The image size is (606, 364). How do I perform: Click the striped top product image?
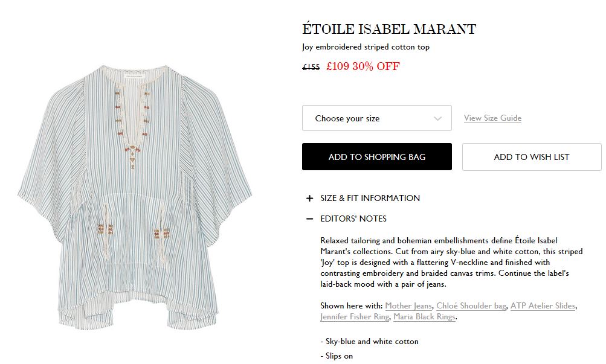(x=136, y=199)
